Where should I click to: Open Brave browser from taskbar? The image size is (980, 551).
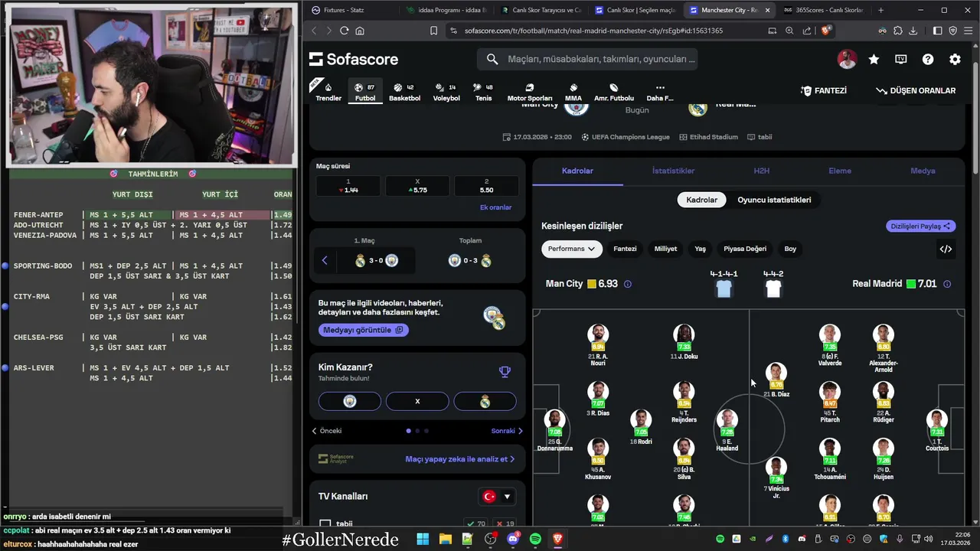pyautogui.click(x=557, y=540)
